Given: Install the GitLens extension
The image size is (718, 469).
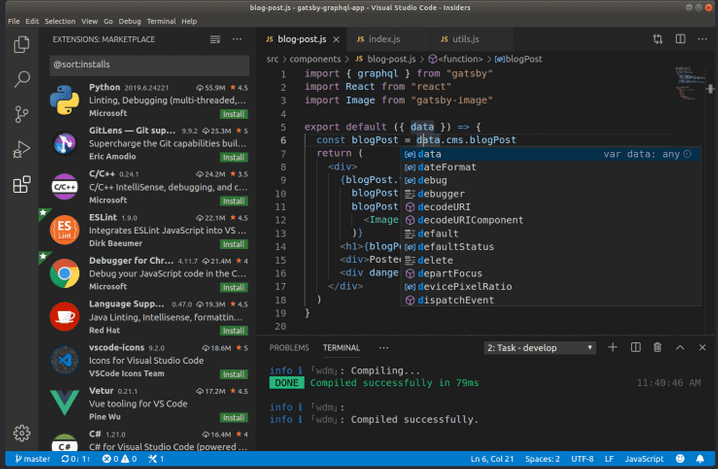Looking at the screenshot, I should 232,157.
